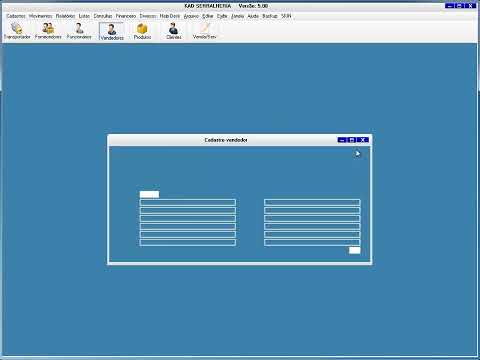Maximize the Cadastro vendedor dialog

click(352, 140)
